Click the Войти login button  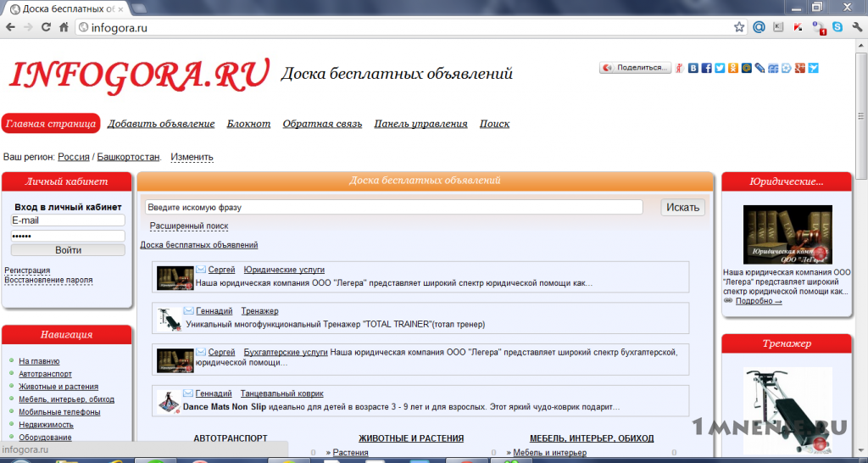click(x=68, y=250)
